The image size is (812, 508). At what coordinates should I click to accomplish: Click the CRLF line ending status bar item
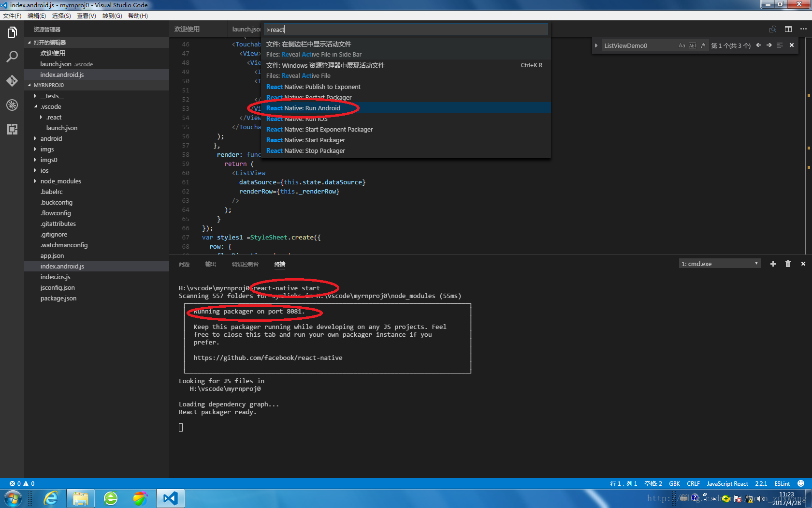694,483
